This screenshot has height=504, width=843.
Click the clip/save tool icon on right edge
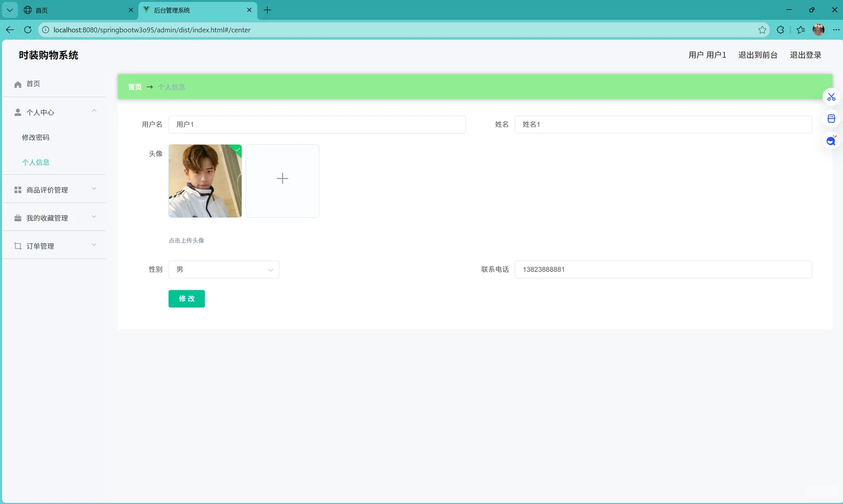831,119
